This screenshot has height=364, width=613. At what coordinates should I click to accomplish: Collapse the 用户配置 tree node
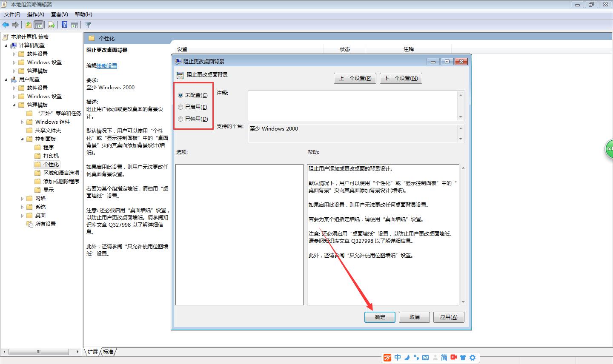[6, 80]
